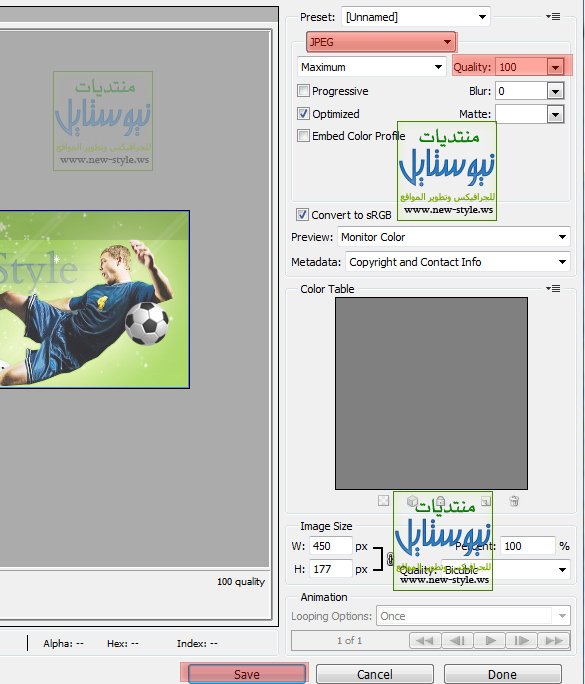
Task: Click the Save button
Action: 247,674
